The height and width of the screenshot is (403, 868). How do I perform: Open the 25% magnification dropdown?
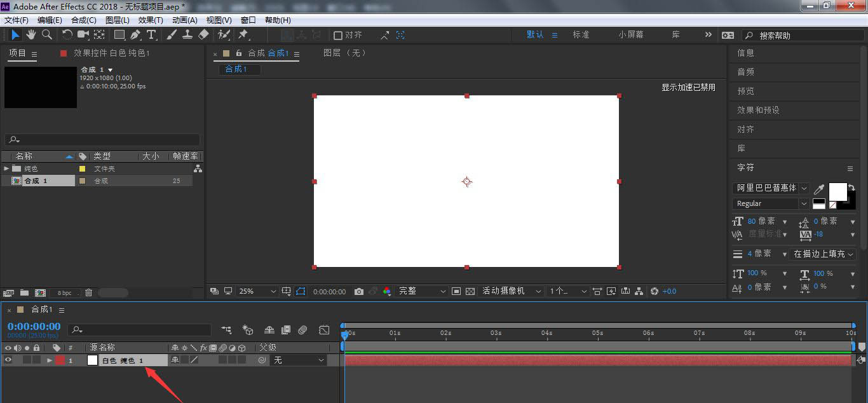click(257, 291)
